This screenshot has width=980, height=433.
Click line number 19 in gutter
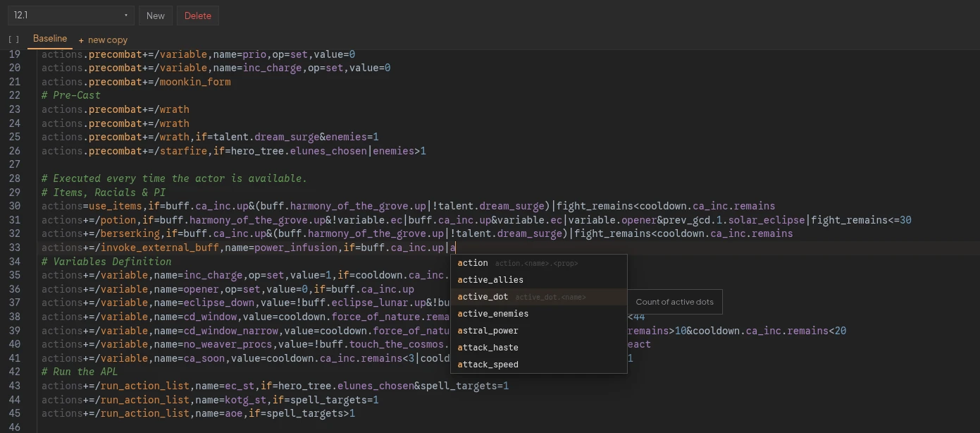14,54
